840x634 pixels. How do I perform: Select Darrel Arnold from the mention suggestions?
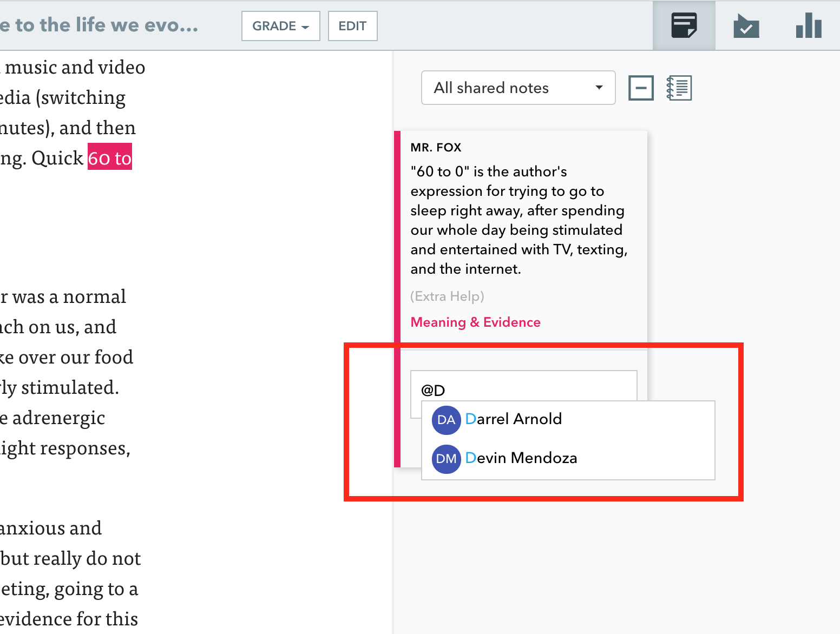coord(514,419)
